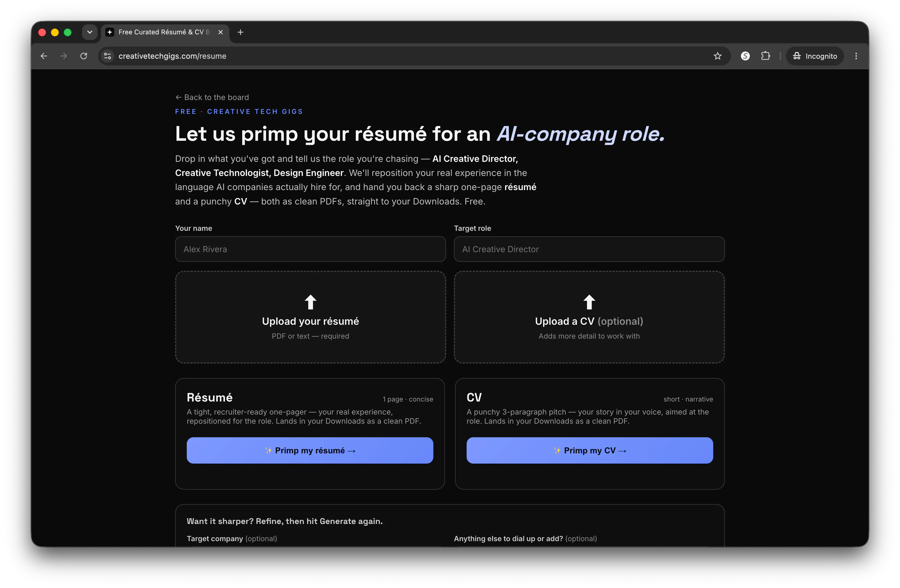
Task: Reload the current page
Action: coord(84,56)
